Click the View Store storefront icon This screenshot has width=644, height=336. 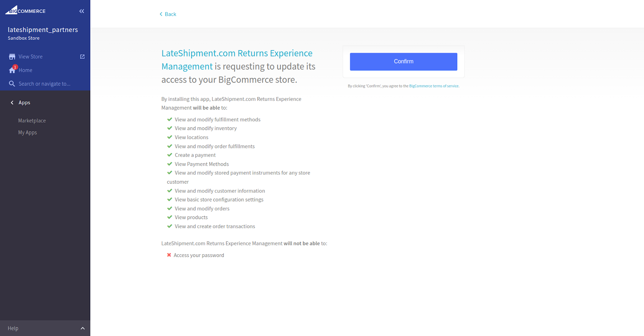tap(12, 57)
